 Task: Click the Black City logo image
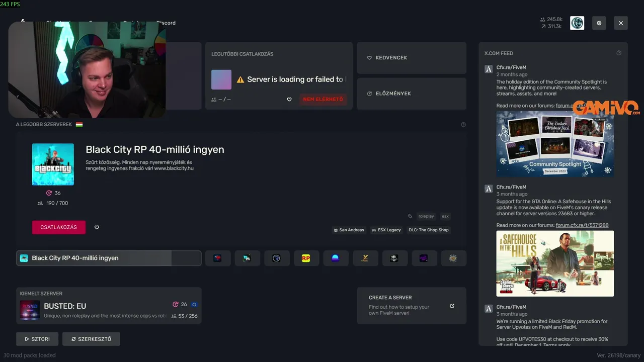click(x=53, y=164)
